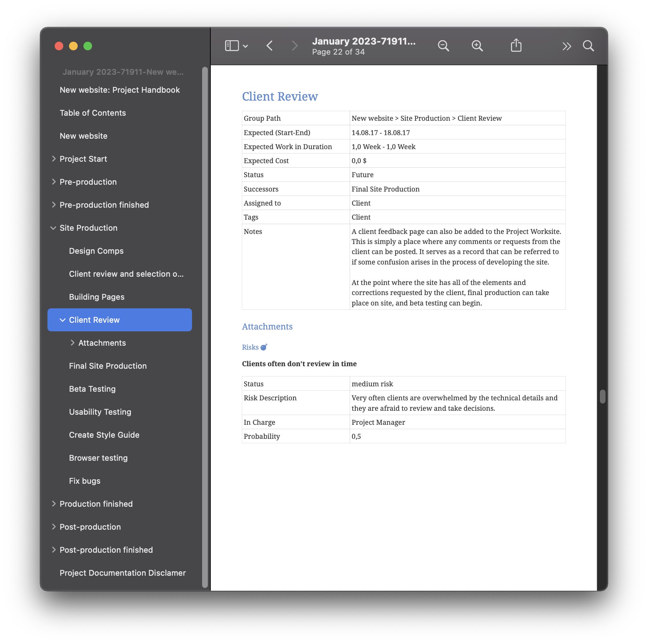
Task: Select Final Site Production entry
Action: (108, 366)
